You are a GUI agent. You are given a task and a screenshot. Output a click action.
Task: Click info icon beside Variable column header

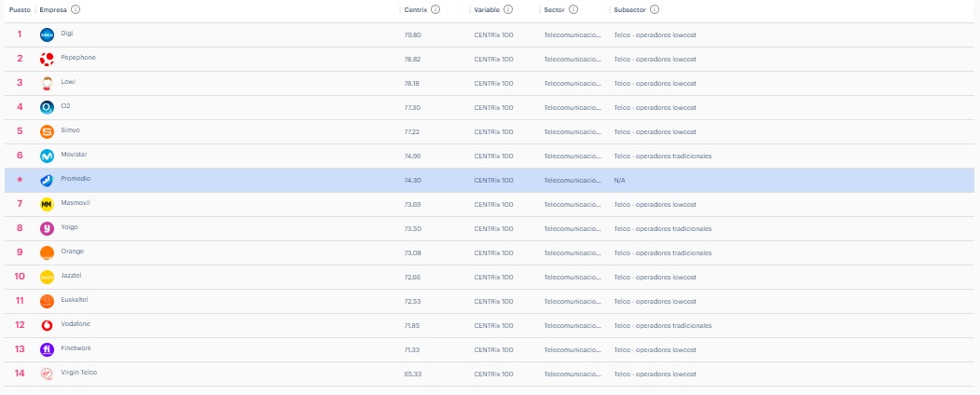(508, 9)
